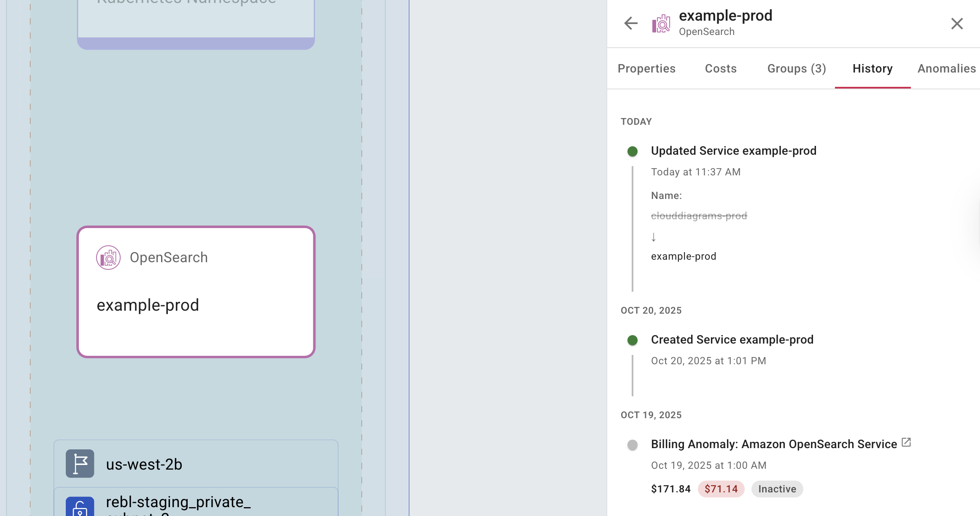980x516 pixels.
Task: Switch to the Groups (3) tab
Action: click(x=797, y=69)
